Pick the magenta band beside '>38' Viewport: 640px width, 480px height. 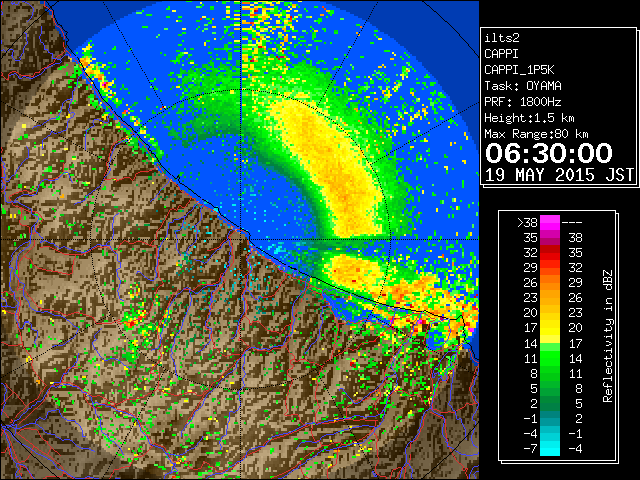click(x=550, y=223)
